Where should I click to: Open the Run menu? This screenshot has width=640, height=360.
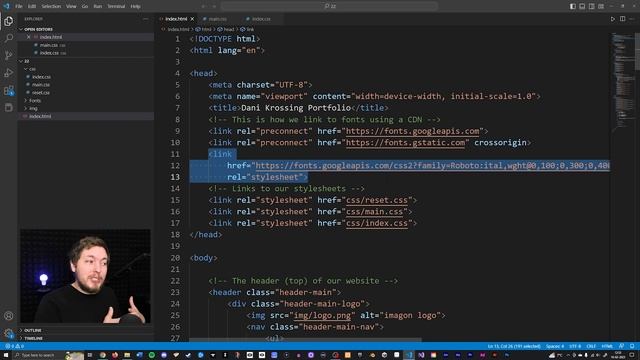click(98, 6)
